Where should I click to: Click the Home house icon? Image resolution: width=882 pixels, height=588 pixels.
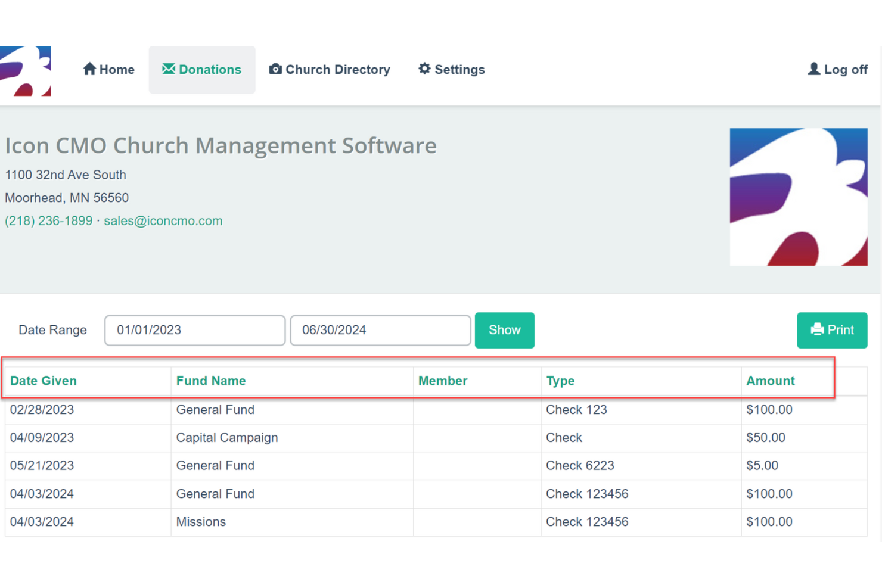click(x=89, y=69)
